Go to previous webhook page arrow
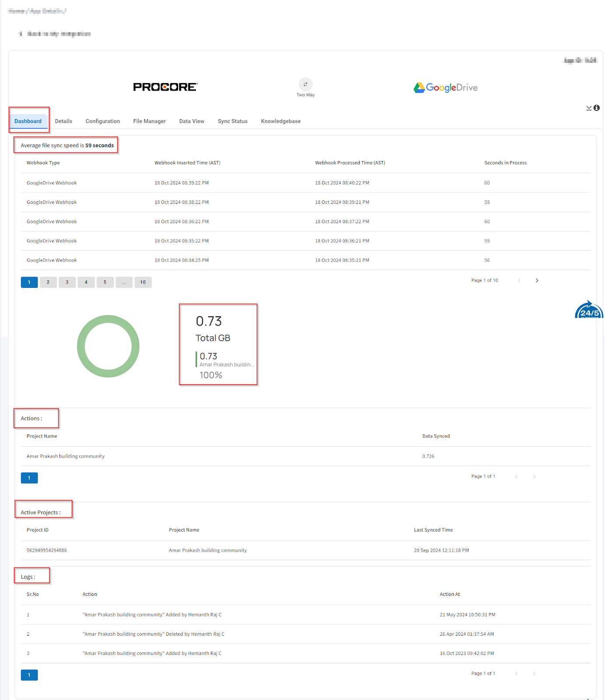The width and height of the screenshot is (605, 700). click(519, 280)
